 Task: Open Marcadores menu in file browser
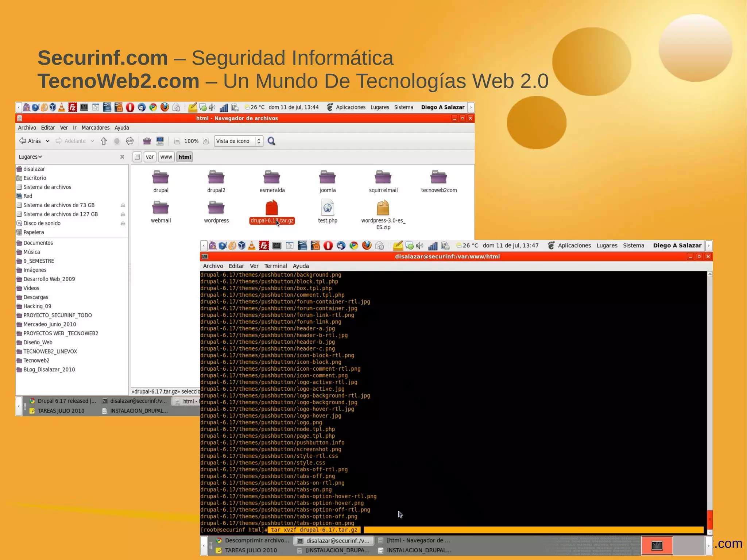click(x=96, y=128)
